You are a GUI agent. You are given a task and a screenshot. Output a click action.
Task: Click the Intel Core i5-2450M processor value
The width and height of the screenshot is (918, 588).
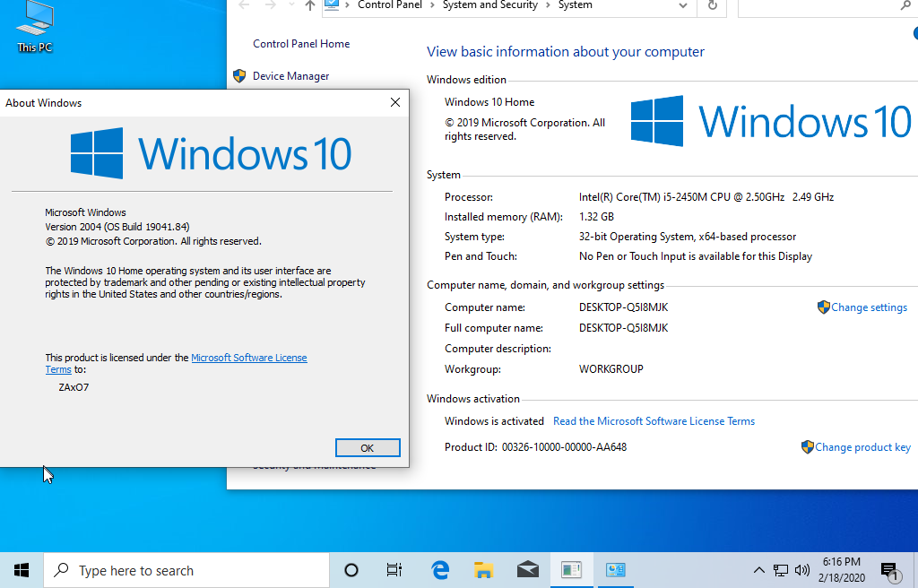[x=706, y=197]
